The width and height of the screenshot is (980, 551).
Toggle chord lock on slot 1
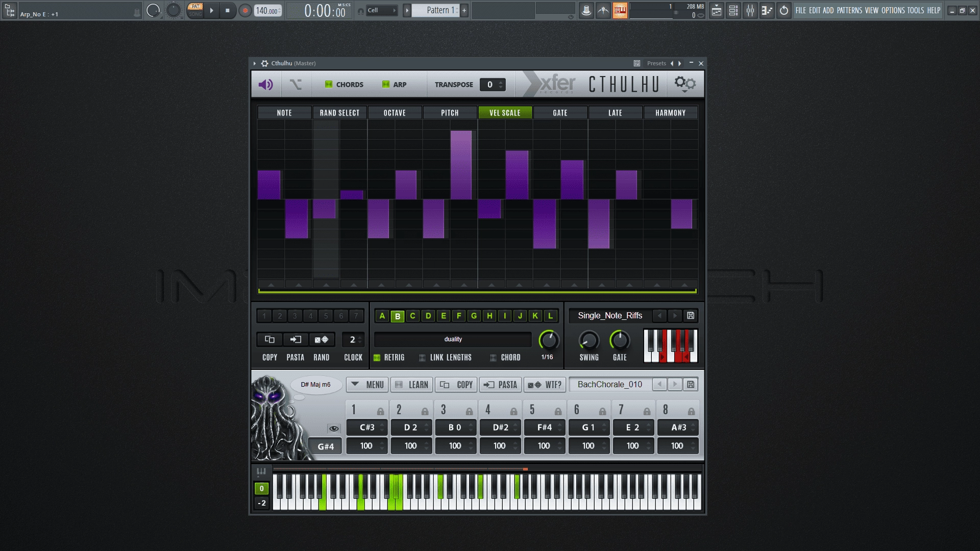coord(380,411)
